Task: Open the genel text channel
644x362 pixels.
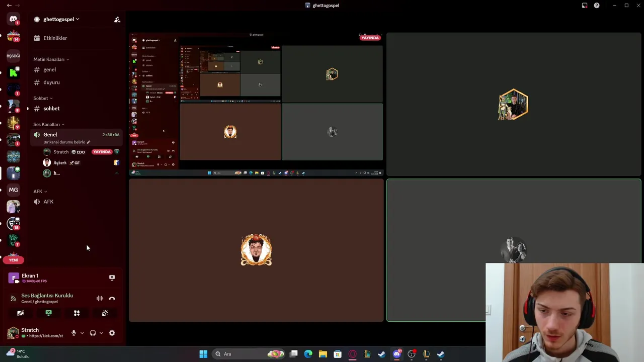Action: point(49,70)
